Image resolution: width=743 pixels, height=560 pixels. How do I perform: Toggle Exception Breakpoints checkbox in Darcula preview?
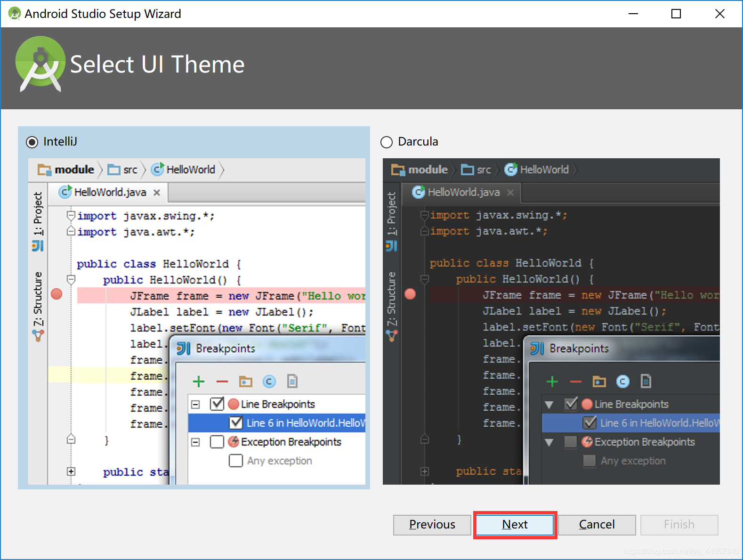coord(571,442)
